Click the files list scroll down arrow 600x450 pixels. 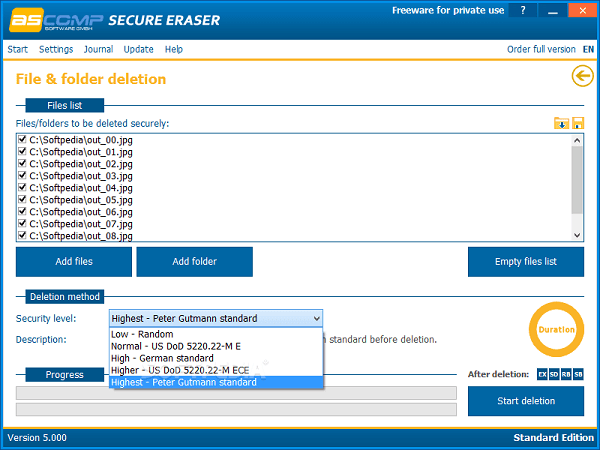[577, 235]
